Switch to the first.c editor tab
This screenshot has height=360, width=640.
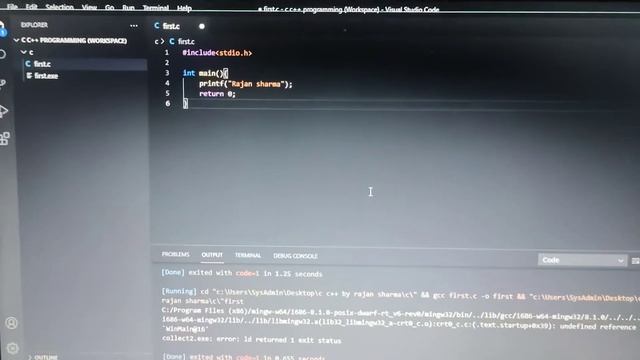171,26
